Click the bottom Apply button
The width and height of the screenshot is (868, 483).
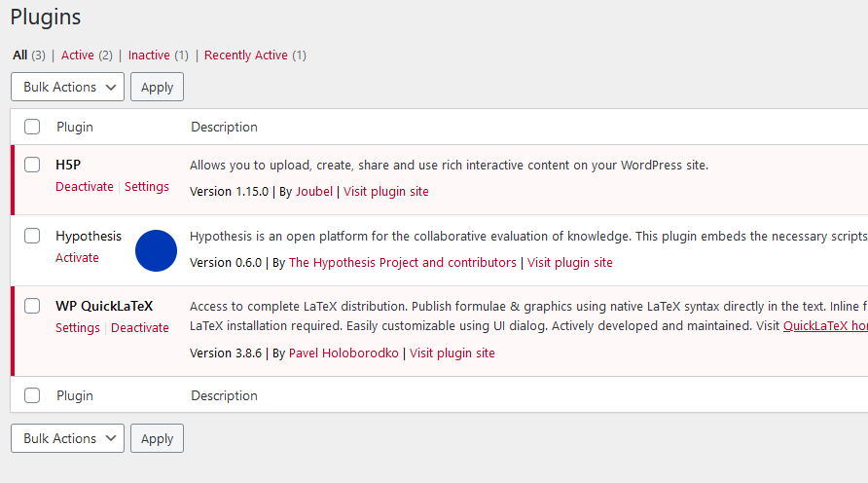(158, 438)
